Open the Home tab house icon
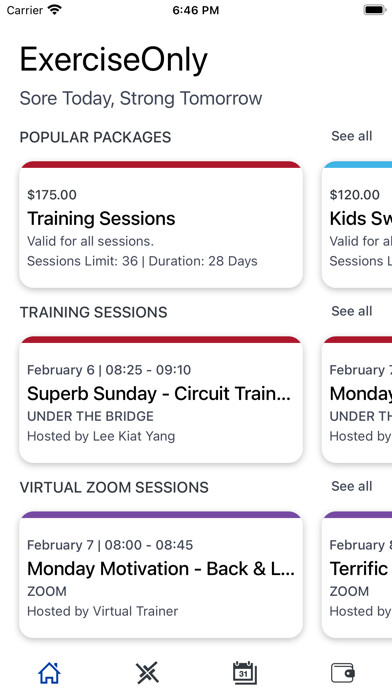392x696 pixels. point(49,673)
